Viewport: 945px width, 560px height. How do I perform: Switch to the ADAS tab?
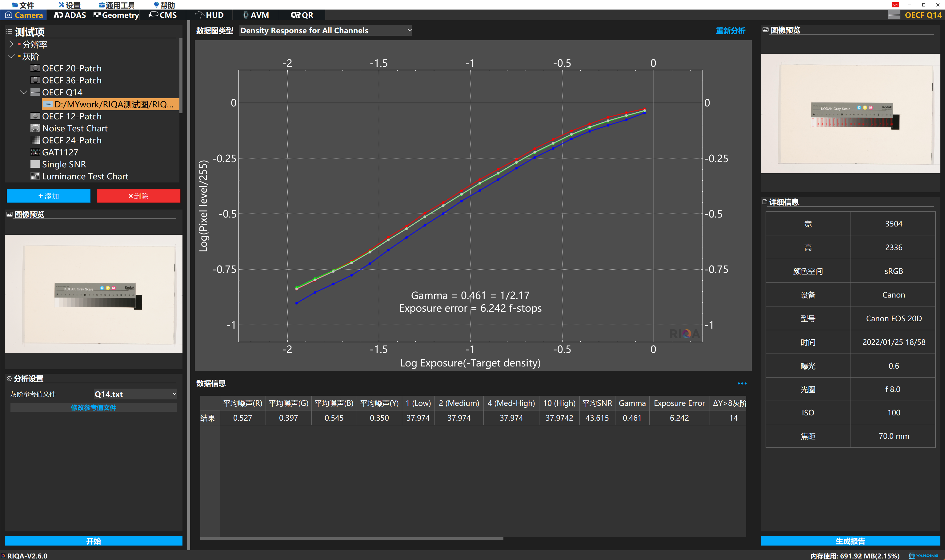click(x=70, y=15)
